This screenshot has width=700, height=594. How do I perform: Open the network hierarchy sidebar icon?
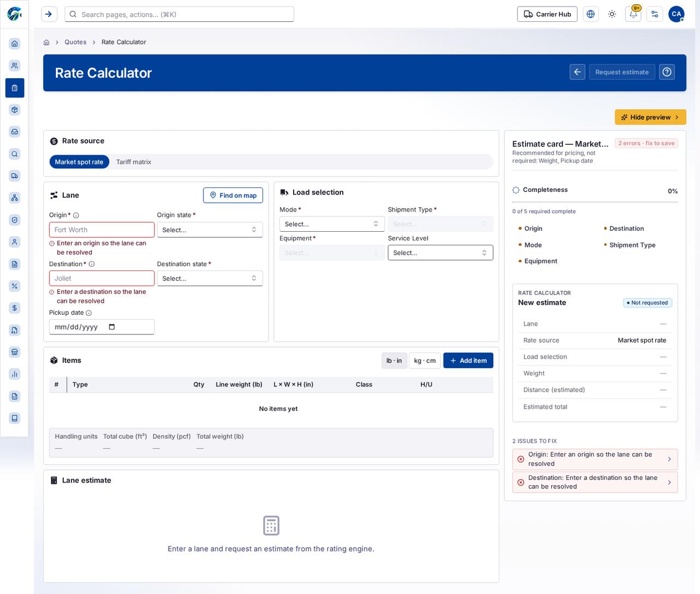coord(15,198)
